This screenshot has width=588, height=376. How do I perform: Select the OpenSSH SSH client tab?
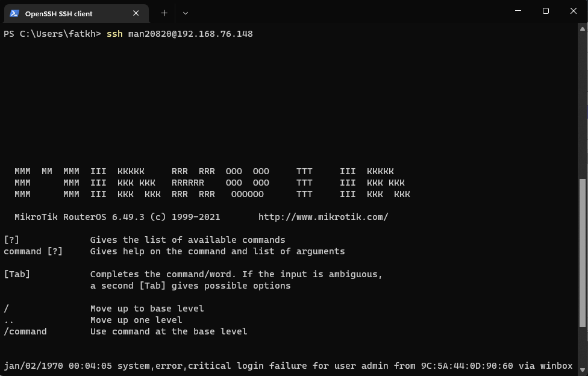[66, 13]
